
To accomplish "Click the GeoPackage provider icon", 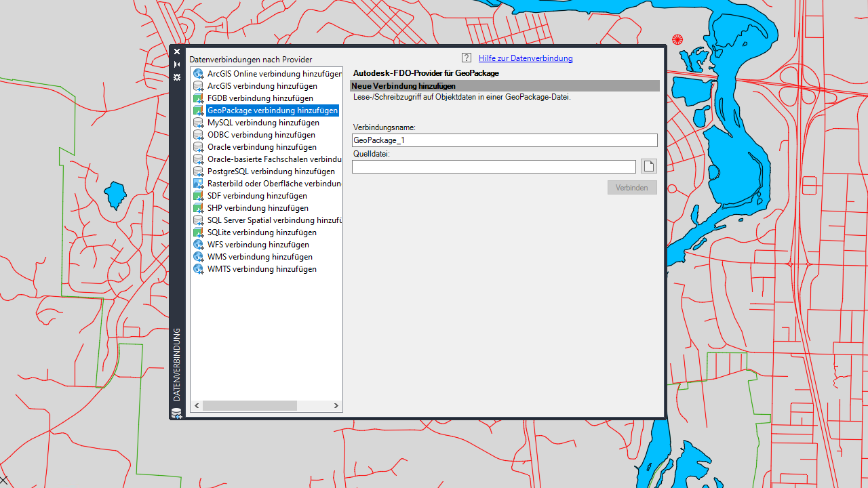I will 199,110.
